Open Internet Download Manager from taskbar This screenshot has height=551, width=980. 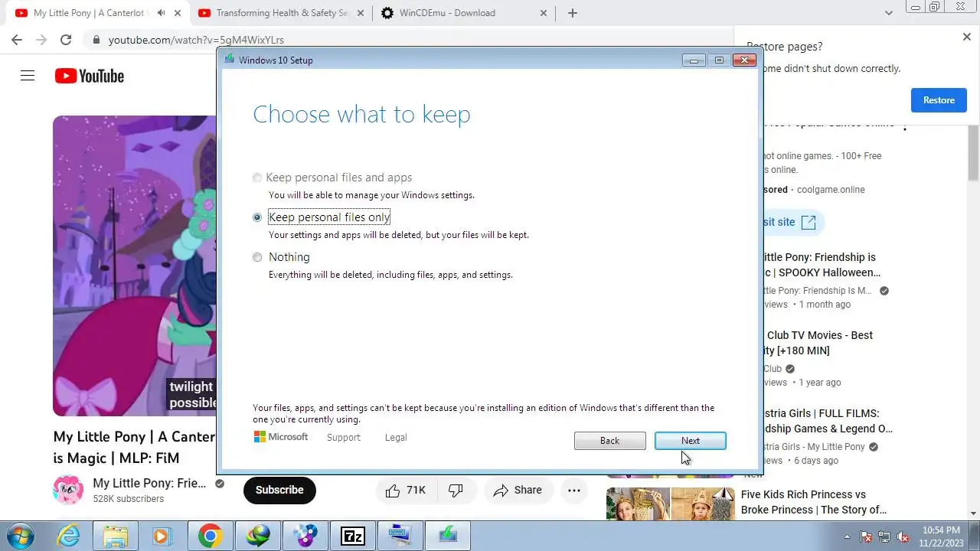pos(257,536)
